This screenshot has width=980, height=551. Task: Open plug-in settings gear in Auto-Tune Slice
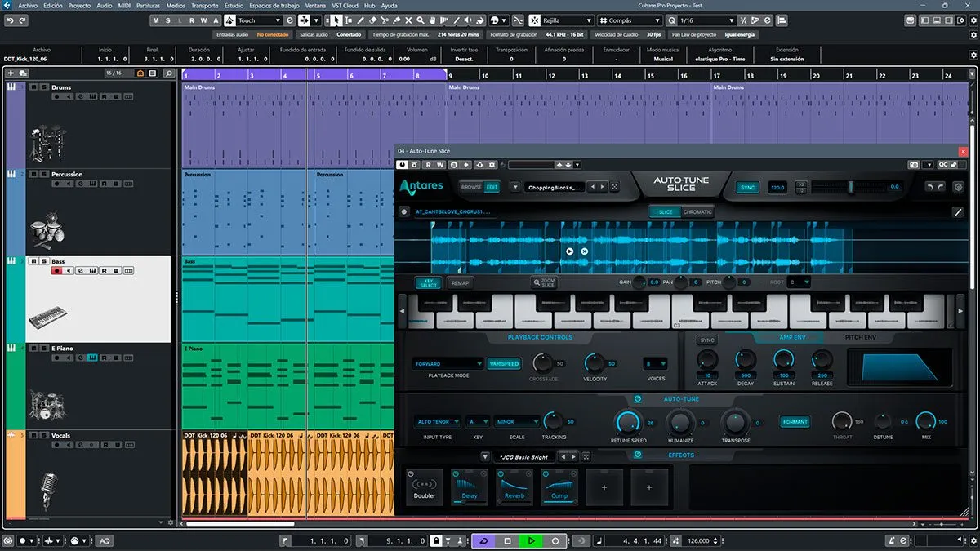click(958, 187)
